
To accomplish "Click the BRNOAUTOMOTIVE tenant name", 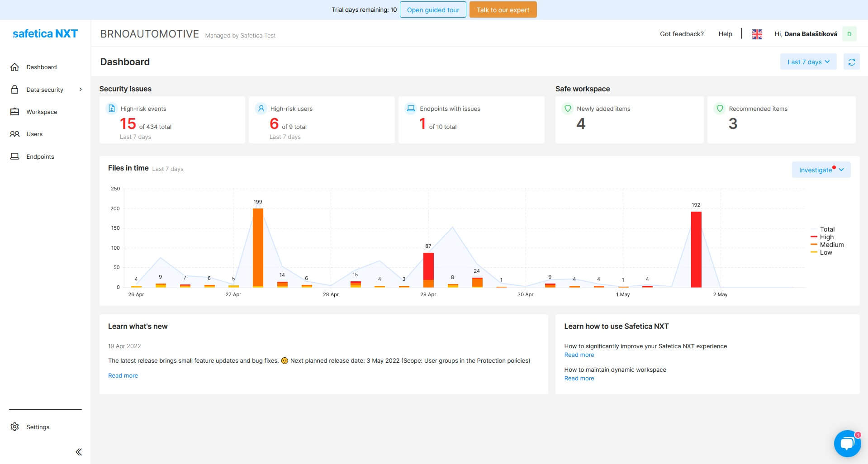I will coord(149,34).
